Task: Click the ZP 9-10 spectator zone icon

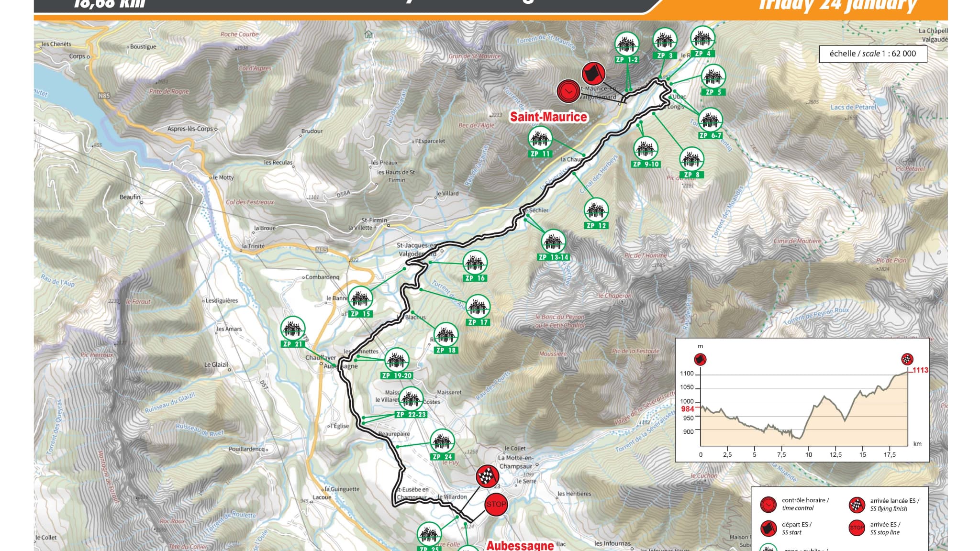Action: click(x=646, y=148)
